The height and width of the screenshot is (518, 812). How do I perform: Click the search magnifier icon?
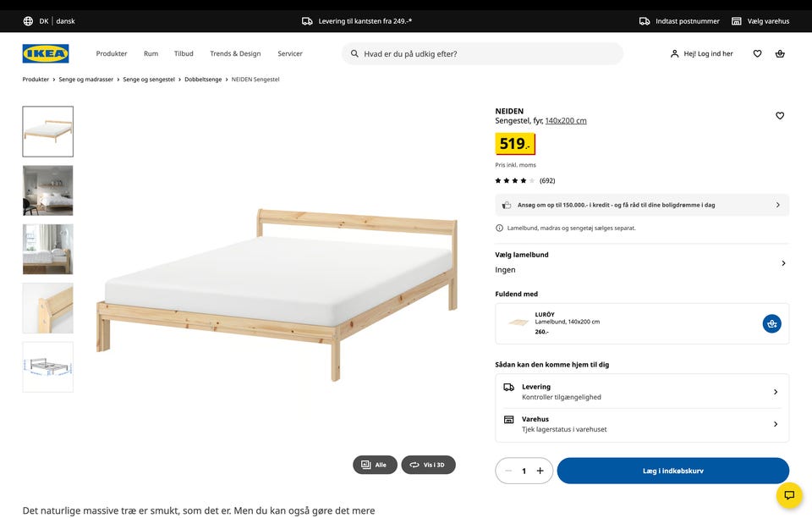(x=354, y=53)
